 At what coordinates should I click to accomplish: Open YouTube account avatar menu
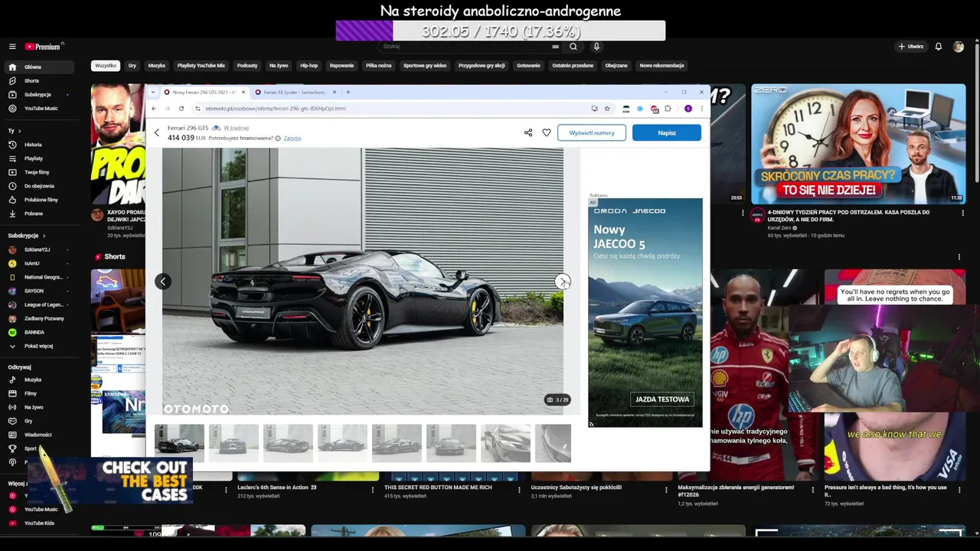pos(959,47)
